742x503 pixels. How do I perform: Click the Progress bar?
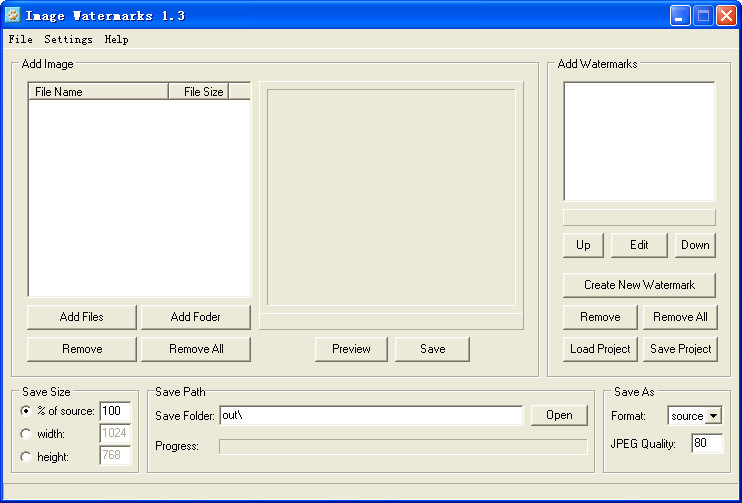(403, 447)
